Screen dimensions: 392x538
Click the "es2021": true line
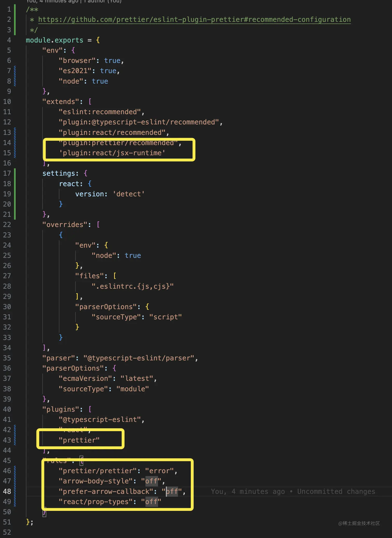89,71
